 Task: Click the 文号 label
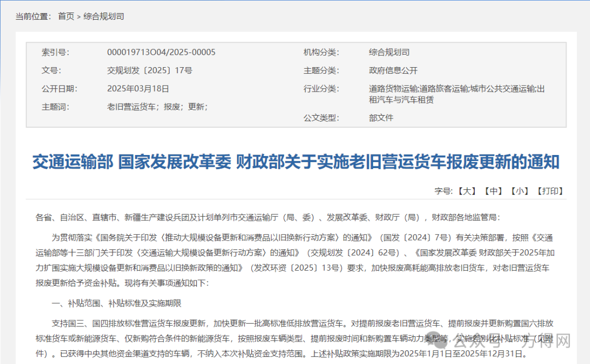click(x=51, y=71)
